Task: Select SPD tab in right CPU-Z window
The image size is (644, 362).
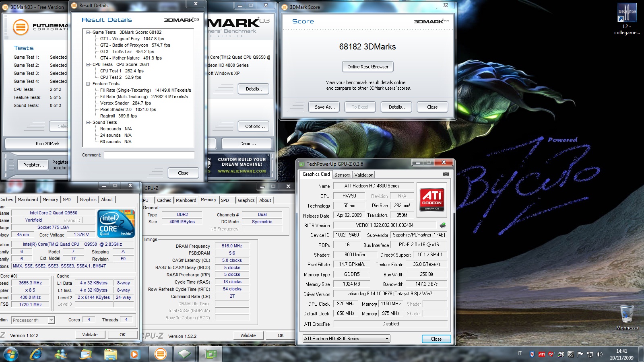Action: 225,200
